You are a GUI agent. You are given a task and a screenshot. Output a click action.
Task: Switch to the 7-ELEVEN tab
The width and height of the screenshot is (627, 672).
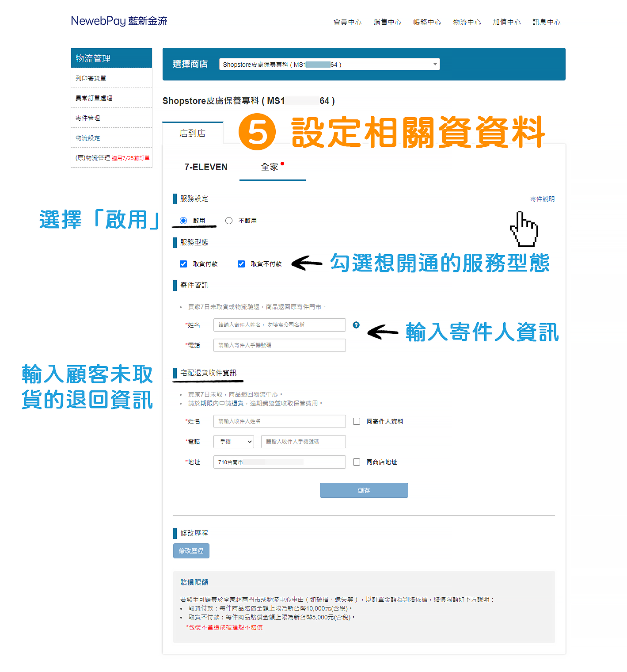point(205,167)
